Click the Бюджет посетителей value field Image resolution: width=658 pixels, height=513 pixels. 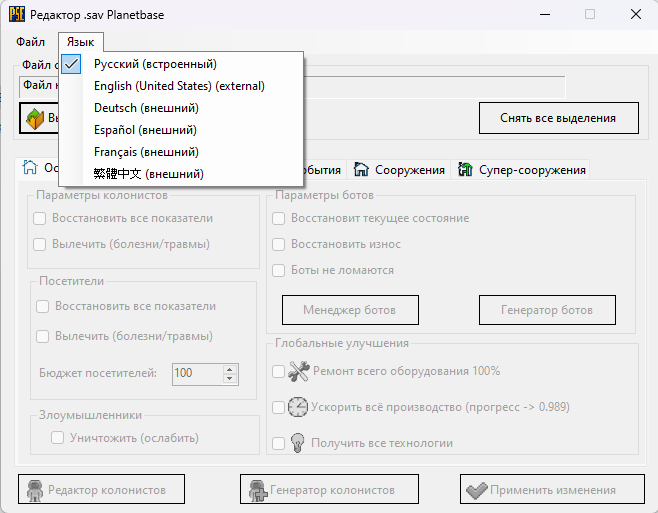coord(198,373)
